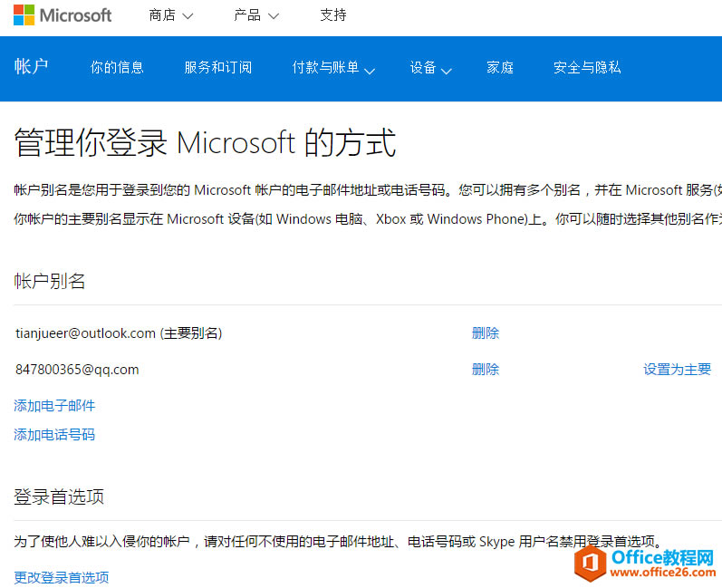Open the 产品 dropdown menu
The width and height of the screenshot is (722, 588).
point(256,15)
